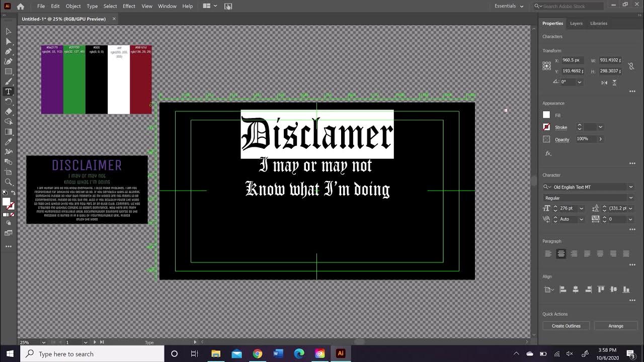Click horizontal align right icon
The height and width of the screenshot is (362, 644).
[588, 289]
